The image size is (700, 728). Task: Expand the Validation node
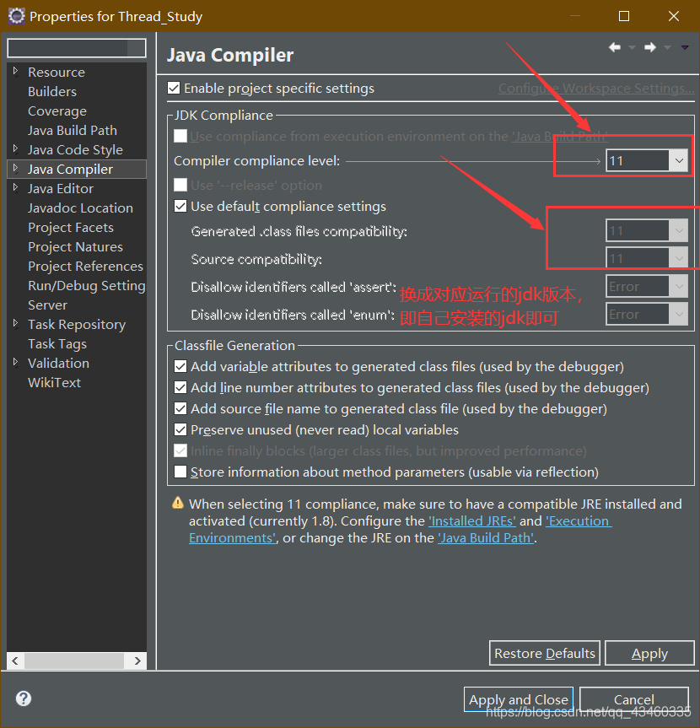(15, 362)
